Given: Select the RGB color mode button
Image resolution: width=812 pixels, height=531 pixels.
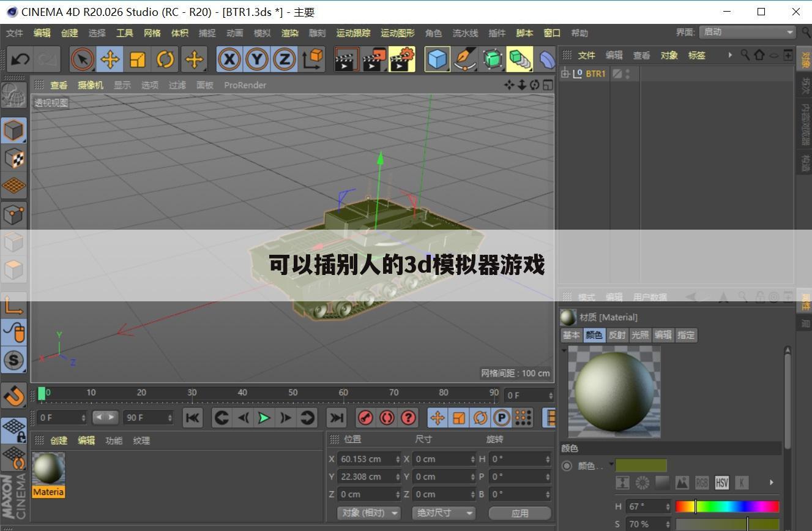Looking at the screenshot, I should click(702, 483).
